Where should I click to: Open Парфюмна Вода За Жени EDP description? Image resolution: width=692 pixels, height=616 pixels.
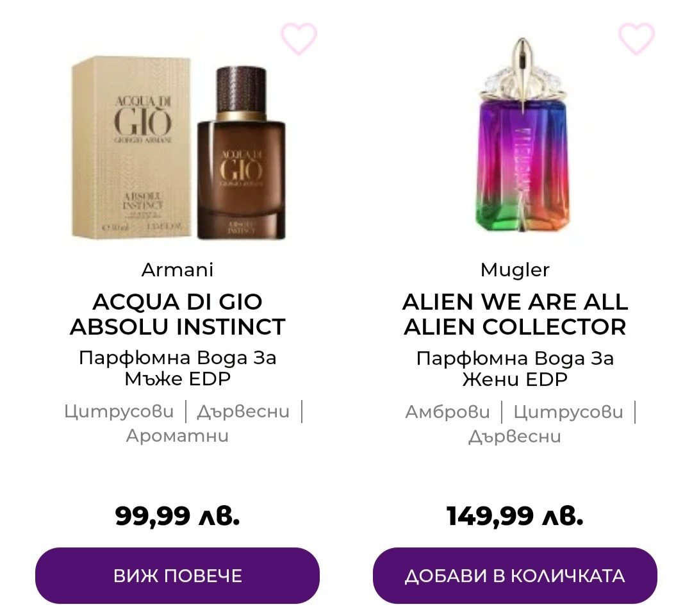(x=515, y=369)
